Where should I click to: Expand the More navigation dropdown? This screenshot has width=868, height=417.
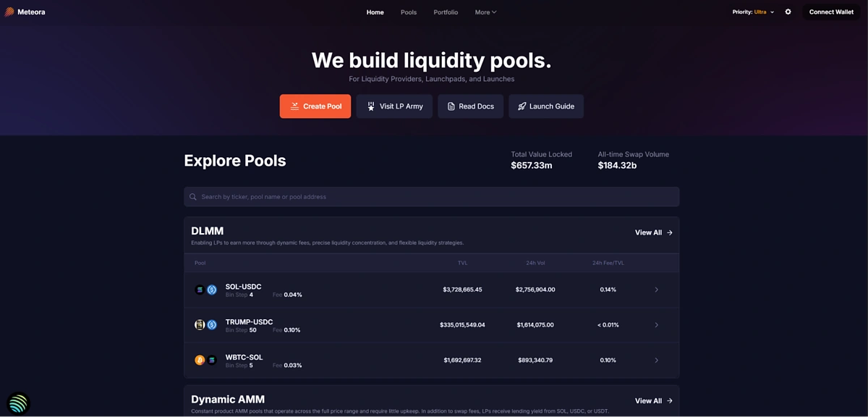[485, 12]
